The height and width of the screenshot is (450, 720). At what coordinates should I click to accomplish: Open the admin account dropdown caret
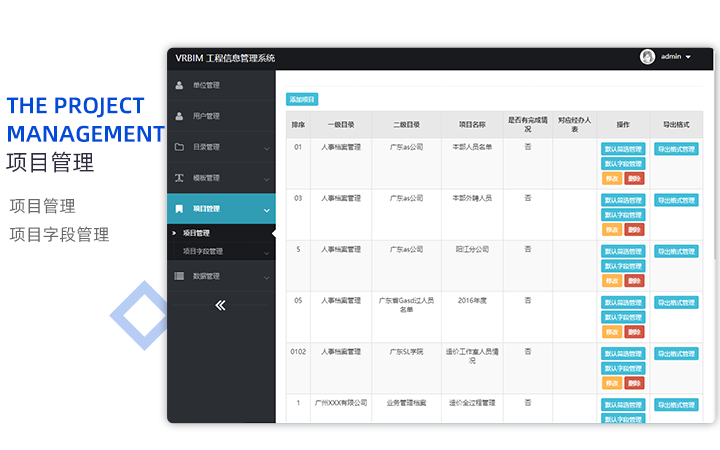pos(688,57)
